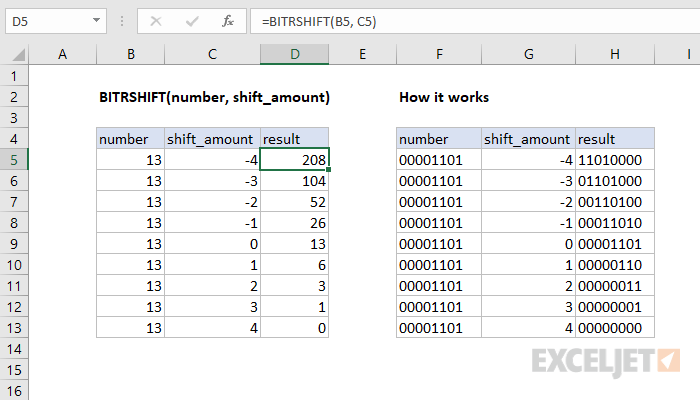The image size is (700, 400).
Task: Select result cell showing 52
Action: pyautogui.click(x=295, y=202)
